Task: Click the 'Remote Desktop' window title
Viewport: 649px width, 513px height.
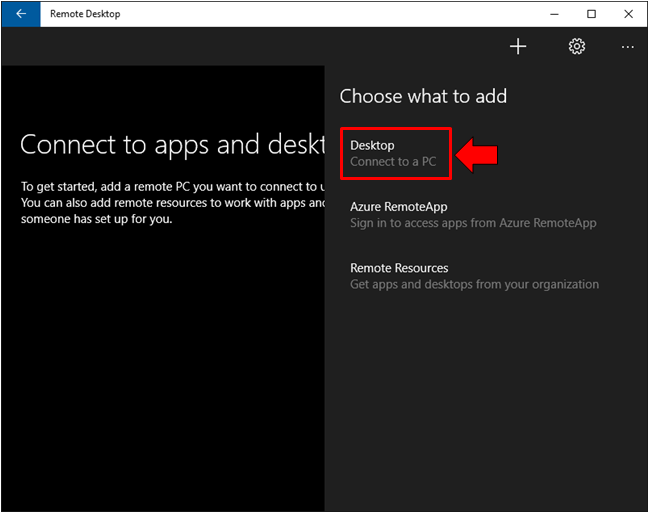Action: [x=85, y=14]
